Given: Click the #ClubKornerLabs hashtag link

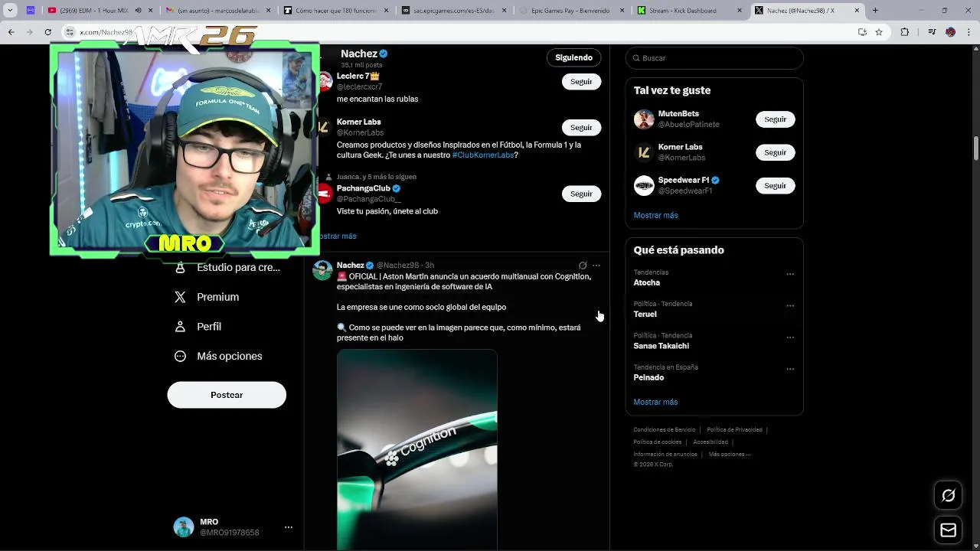Looking at the screenshot, I should [483, 155].
